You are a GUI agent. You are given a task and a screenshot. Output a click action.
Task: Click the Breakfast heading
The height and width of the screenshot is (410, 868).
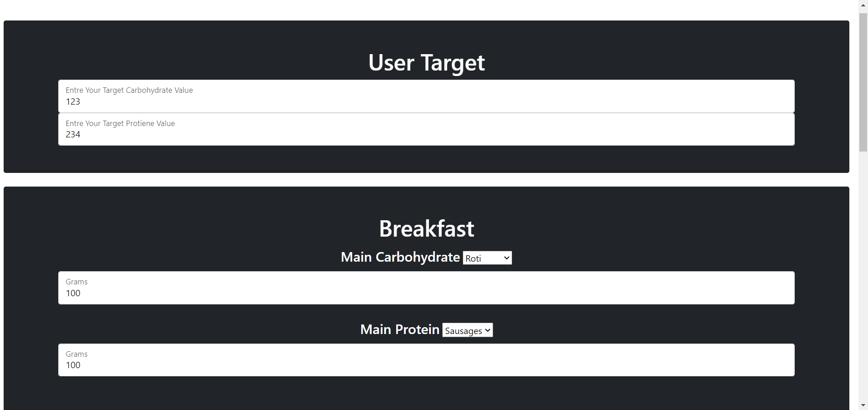426,228
